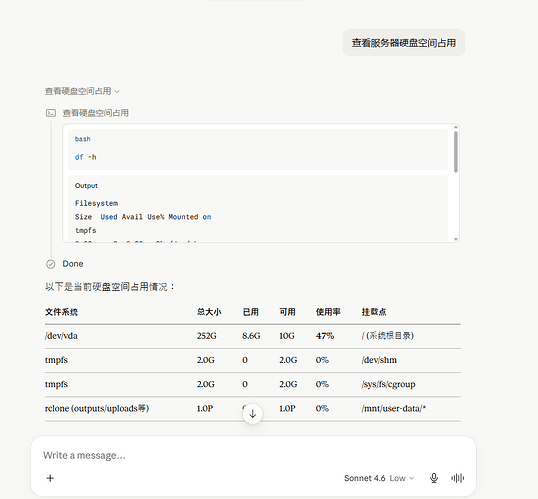Click the 已用 column header
The image size is (538, 499).
(x=250, y=312)
